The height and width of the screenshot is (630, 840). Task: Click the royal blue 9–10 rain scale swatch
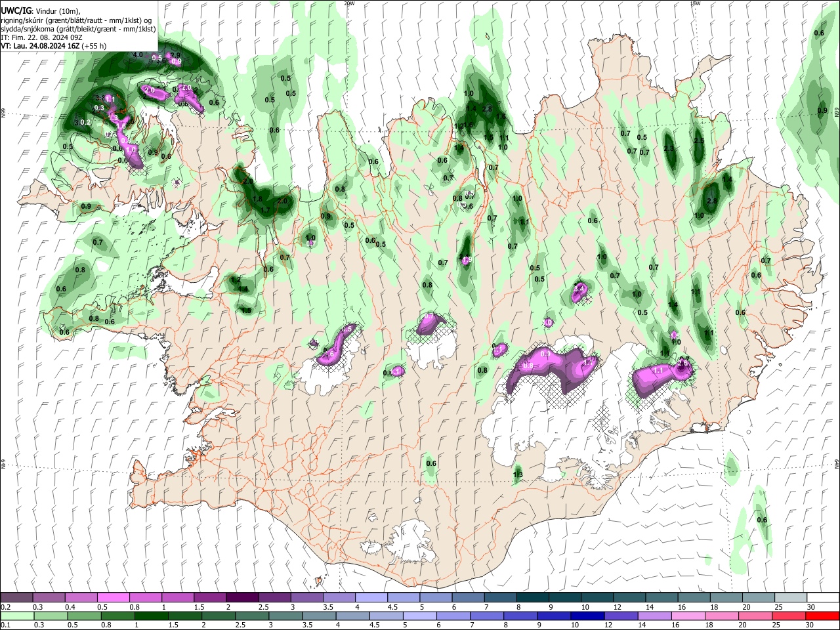pos(555,616)
